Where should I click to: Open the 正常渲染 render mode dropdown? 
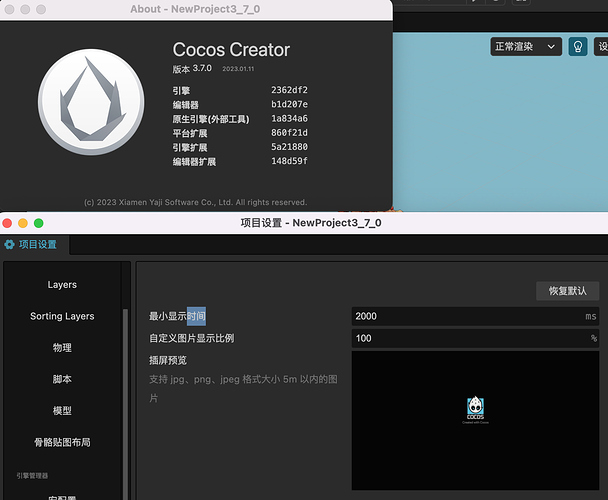[x=526, y=47]
